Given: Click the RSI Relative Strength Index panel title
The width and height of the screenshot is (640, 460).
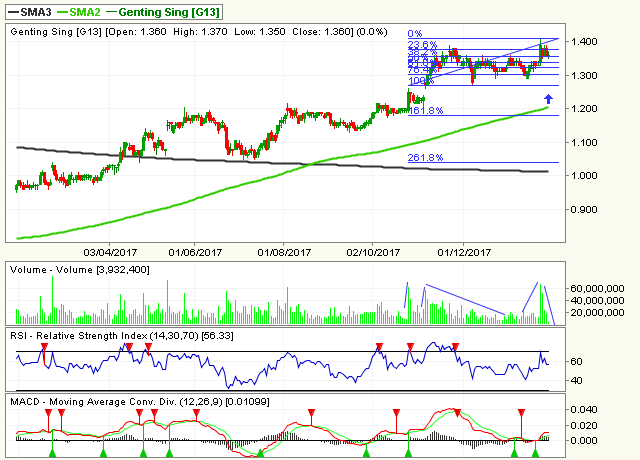Looking at the screenshot, I should tap(122, 336).
